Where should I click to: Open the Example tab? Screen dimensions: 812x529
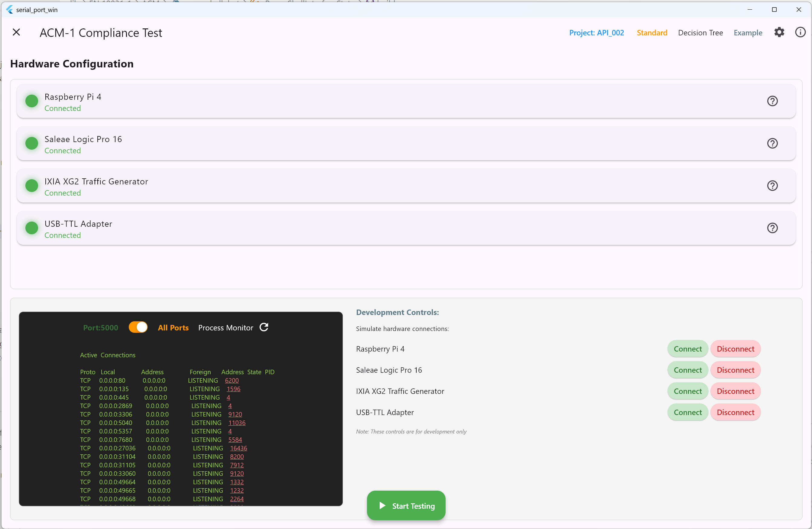[x=748, y=33]
